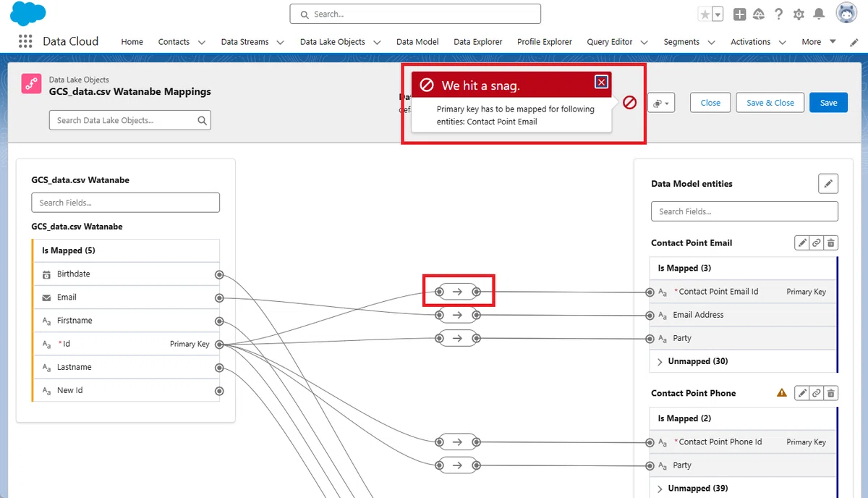Click the pencil icon to edit the navigation bar
Viewport: 868px width, 498px height.
coord(854,42)
